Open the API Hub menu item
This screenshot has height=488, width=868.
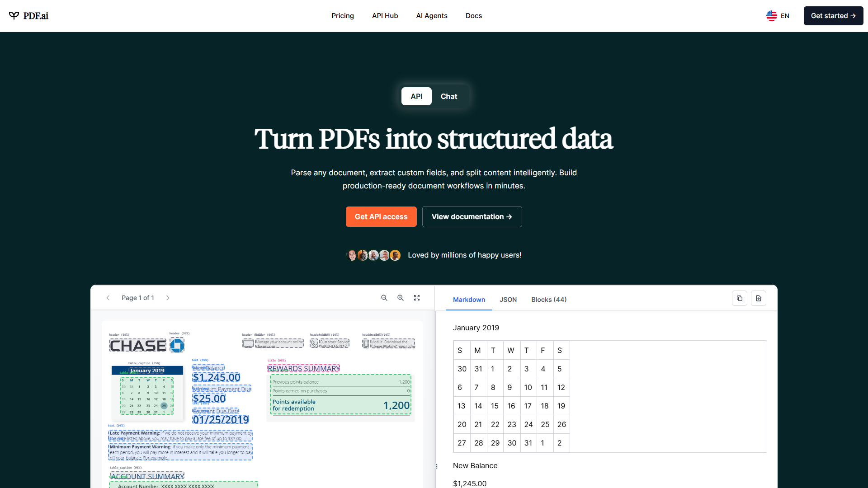pyautogui.click(x=385, y=16)
